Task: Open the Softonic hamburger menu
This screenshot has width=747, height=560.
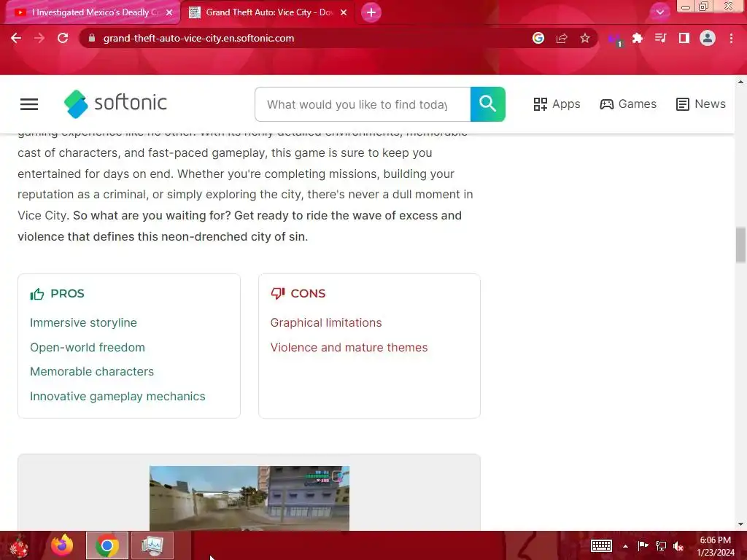Action: [x=29, y=104]
